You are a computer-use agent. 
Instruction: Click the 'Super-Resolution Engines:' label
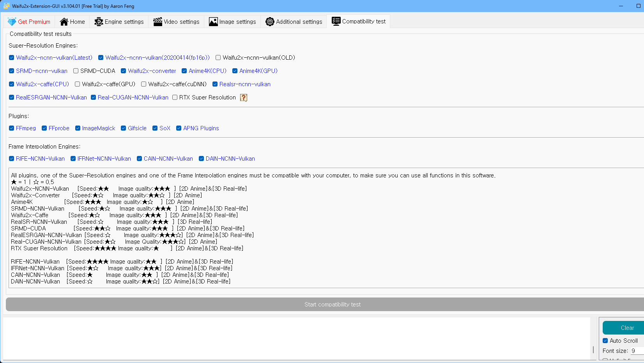(x=43, y=46)
